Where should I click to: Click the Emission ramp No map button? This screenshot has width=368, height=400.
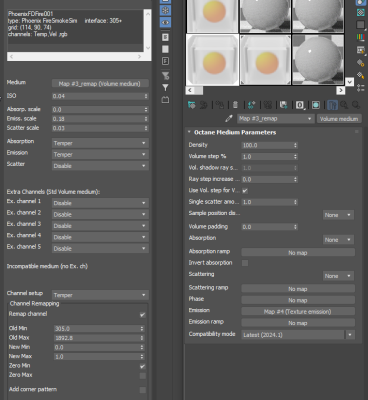pyautogui.click(x=298, y=323)
